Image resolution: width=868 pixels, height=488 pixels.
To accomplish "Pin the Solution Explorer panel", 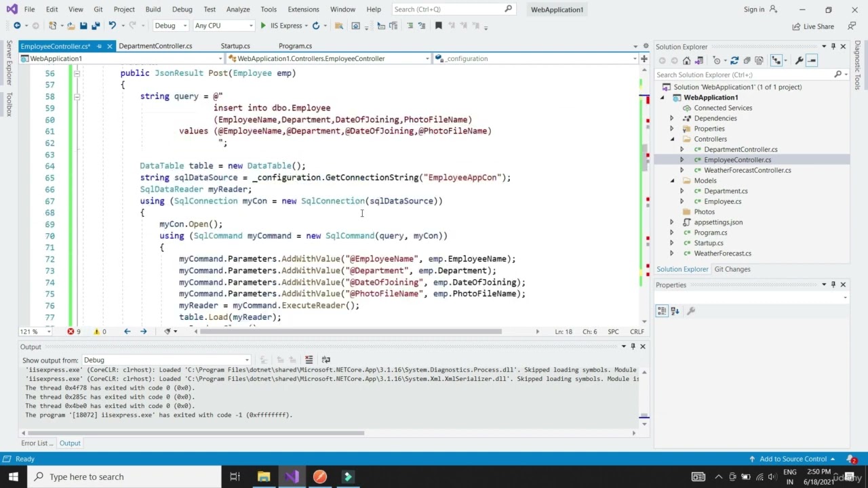I will coord(833,47).
